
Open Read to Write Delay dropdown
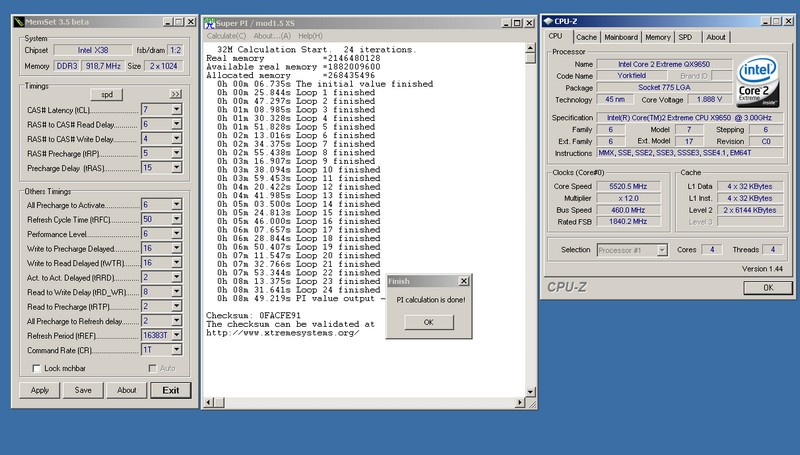[x=177, y=292]
